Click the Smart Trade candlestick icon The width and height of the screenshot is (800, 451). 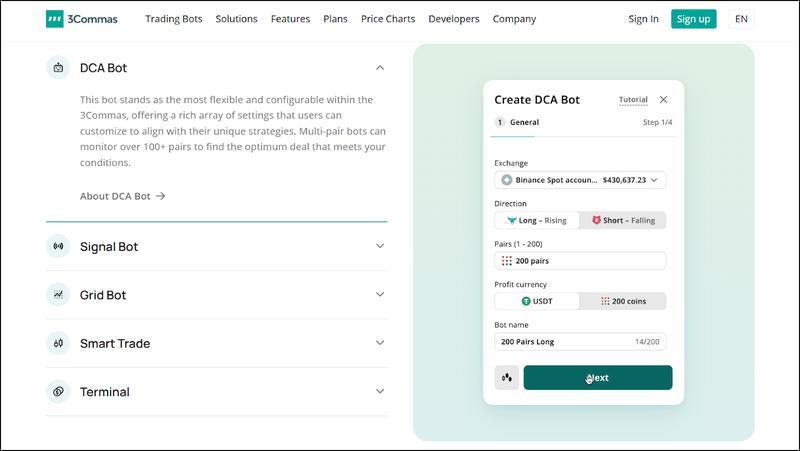pos(58,343)
